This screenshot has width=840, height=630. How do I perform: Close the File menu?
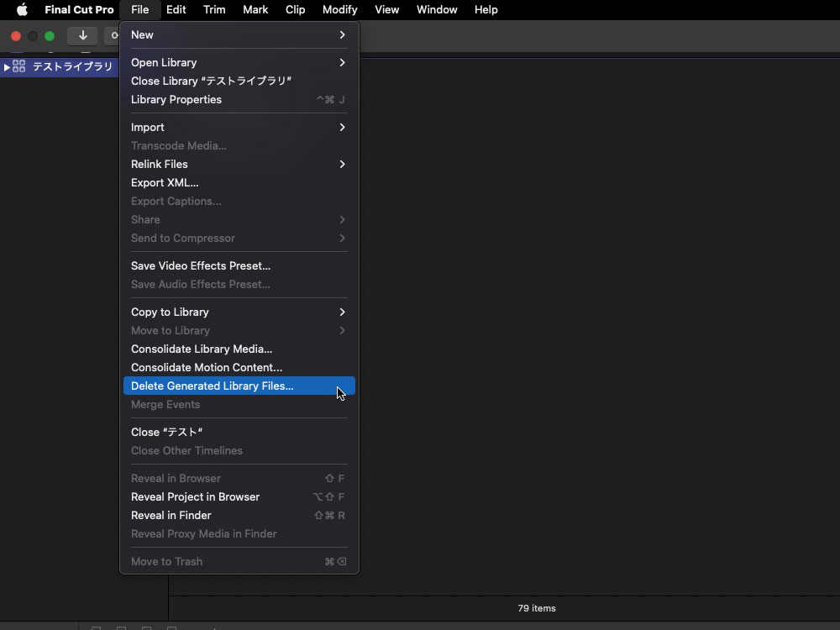click(x=139, y=9)
